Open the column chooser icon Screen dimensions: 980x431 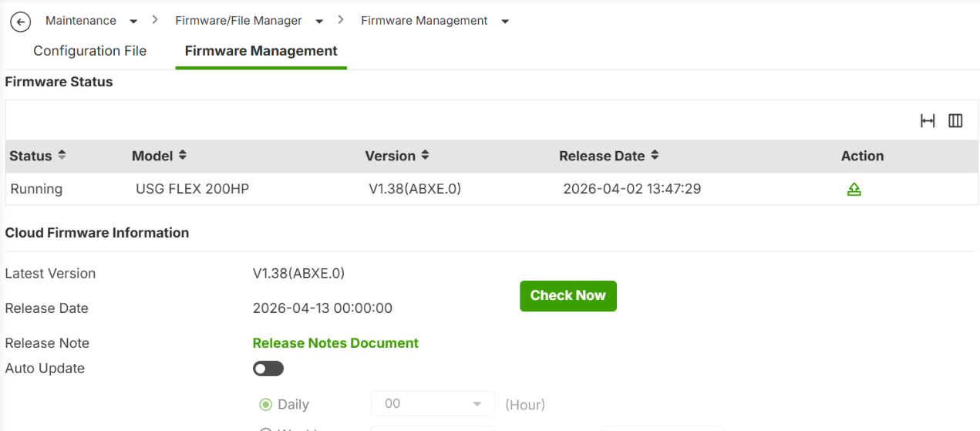click(955, 121)
